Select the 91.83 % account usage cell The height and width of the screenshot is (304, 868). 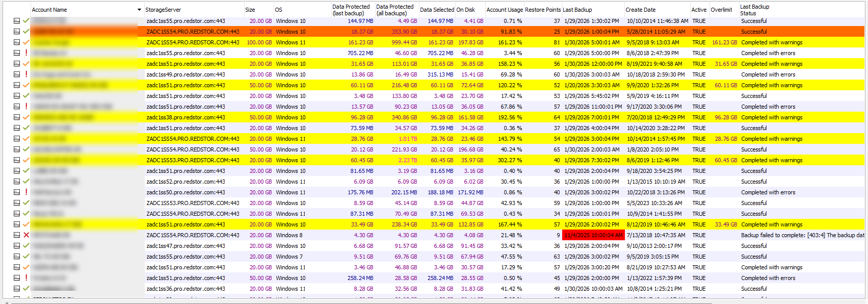click(504, 32)
